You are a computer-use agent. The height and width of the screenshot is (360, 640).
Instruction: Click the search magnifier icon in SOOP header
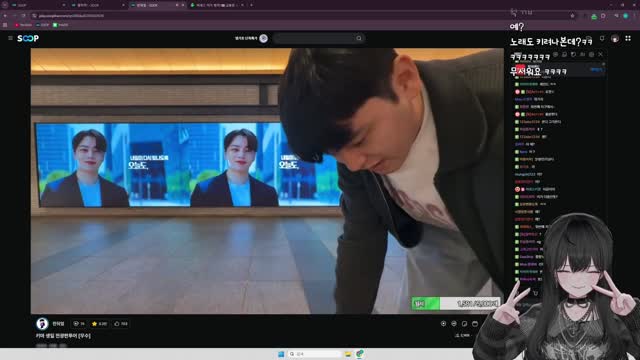(359, 38)
